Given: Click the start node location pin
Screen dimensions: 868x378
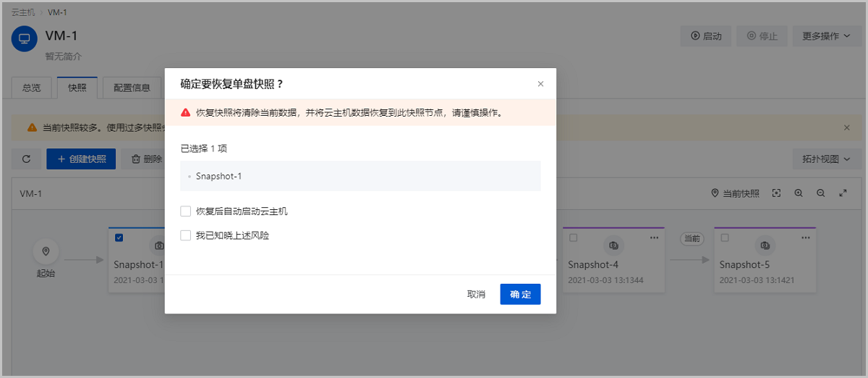Looking at the screenshot, I should 46,251.
